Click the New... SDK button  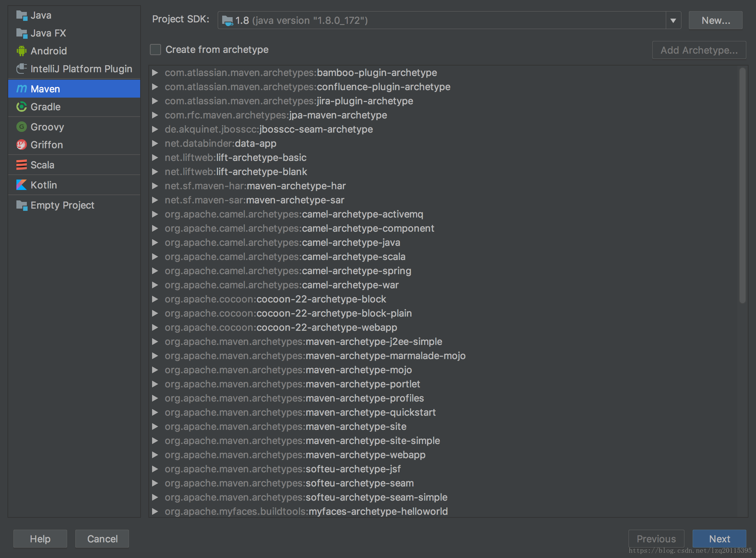point(715,20)
